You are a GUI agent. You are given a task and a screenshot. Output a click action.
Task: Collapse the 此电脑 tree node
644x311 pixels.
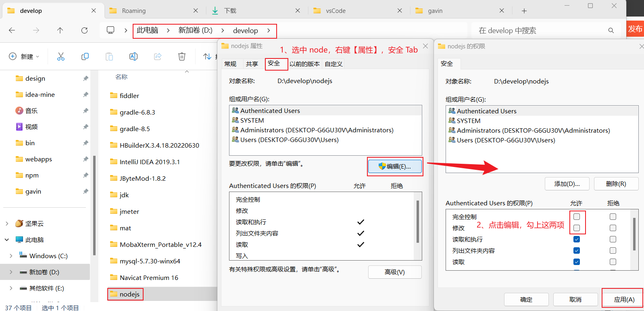[7, 240]
